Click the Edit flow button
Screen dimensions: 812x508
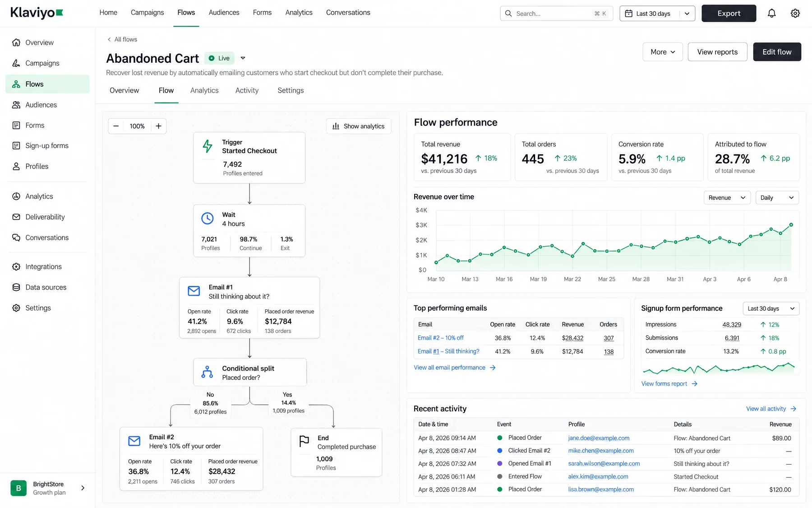777,52
